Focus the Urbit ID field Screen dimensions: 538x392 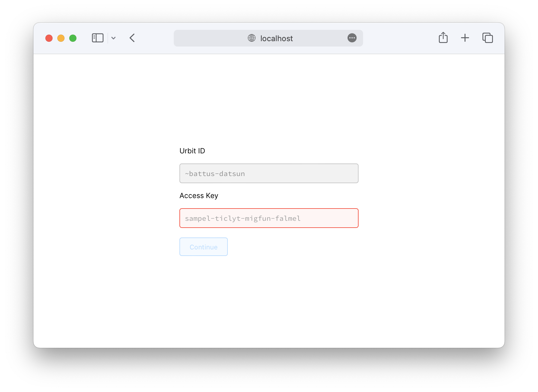pyautogui.click(x=269, y=173)
